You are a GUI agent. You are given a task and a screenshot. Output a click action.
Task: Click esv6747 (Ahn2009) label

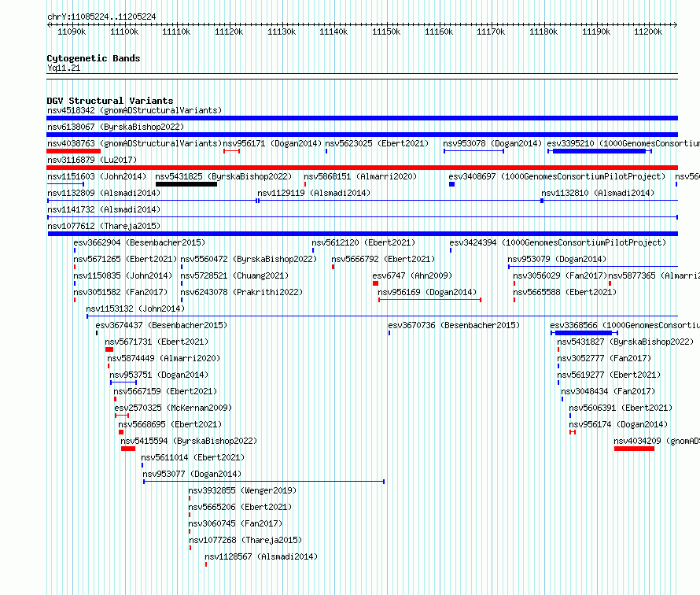coord(412,275)
